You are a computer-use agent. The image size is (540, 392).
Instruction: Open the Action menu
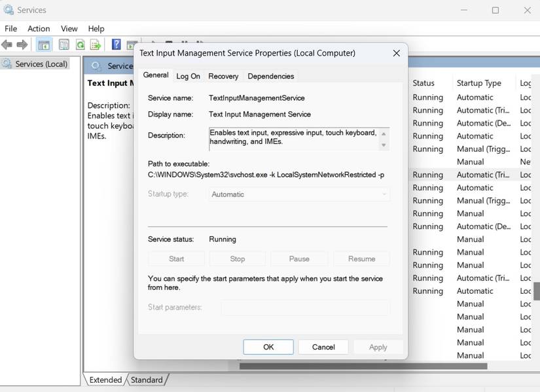pyautogui.click(x=39, y=28)
